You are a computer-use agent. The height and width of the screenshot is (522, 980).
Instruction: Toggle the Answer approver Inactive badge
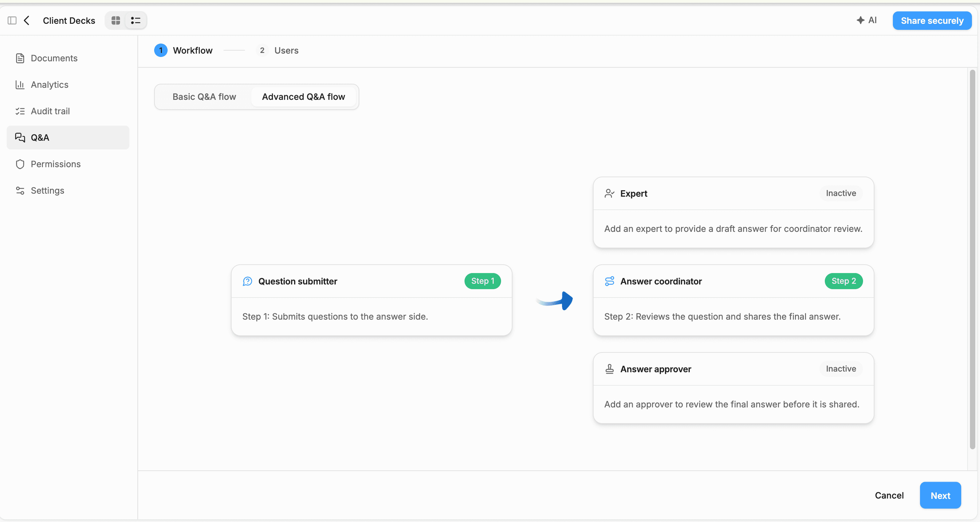click(x=841, y=369)
